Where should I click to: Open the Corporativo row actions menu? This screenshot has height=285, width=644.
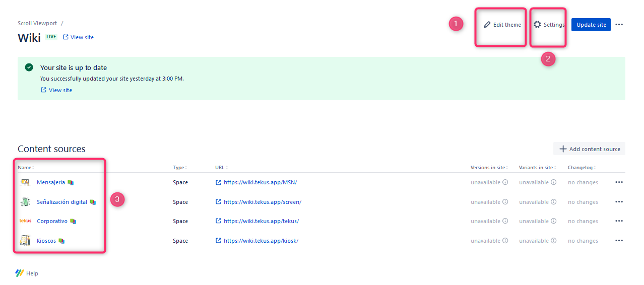point(619,221)
